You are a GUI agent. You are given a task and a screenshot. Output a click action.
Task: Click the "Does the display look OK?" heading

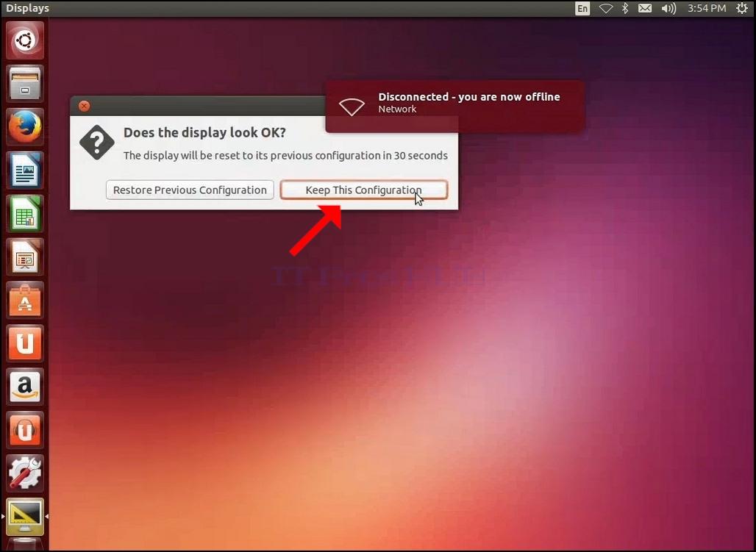point(204,132)
